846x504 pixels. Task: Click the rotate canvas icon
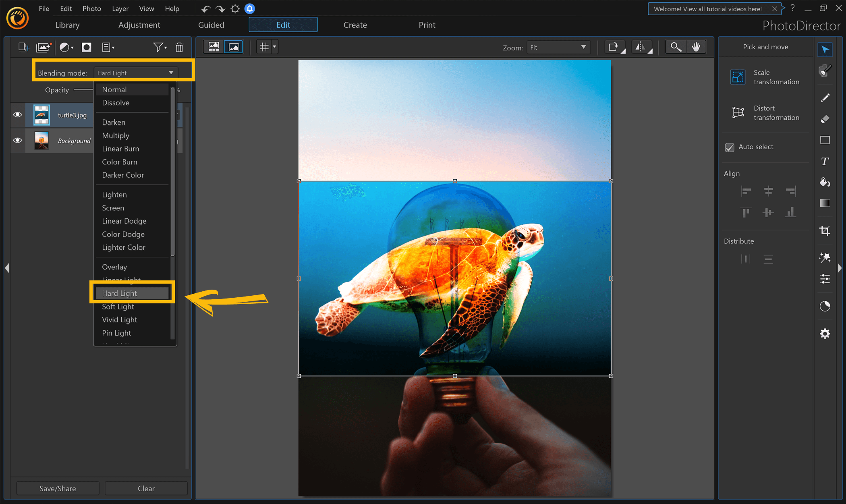point(615,47)
